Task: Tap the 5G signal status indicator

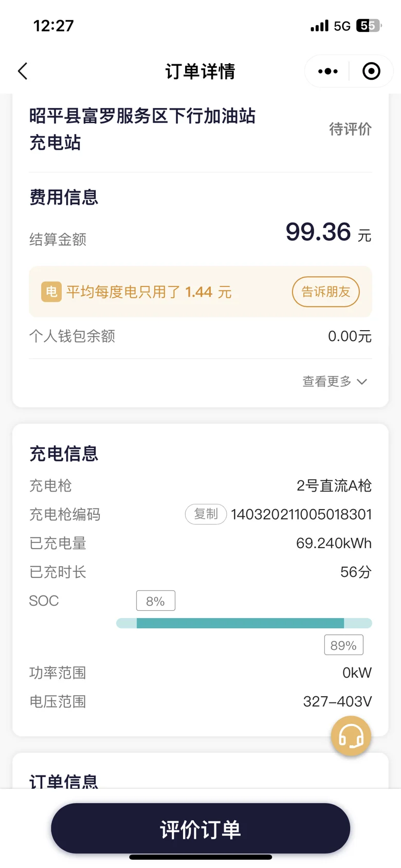Action: click(x=342, y=26)
